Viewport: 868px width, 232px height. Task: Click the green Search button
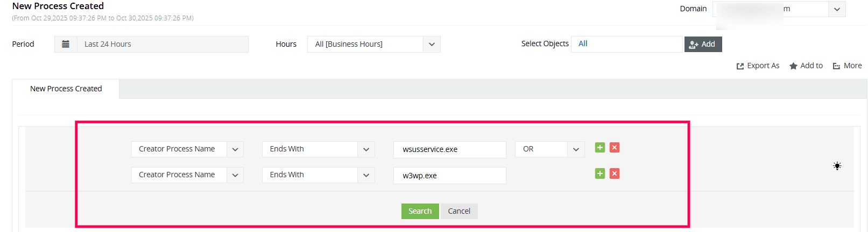tap(420, 211)
